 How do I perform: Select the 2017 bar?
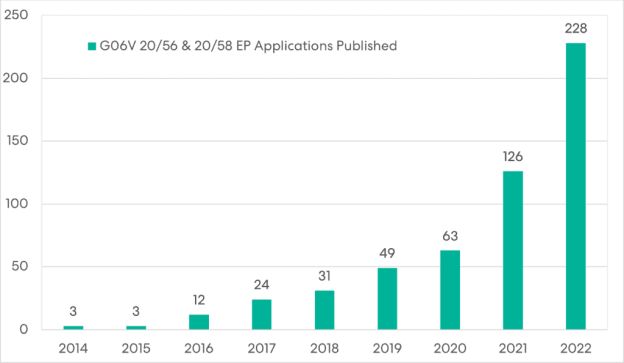261,314
